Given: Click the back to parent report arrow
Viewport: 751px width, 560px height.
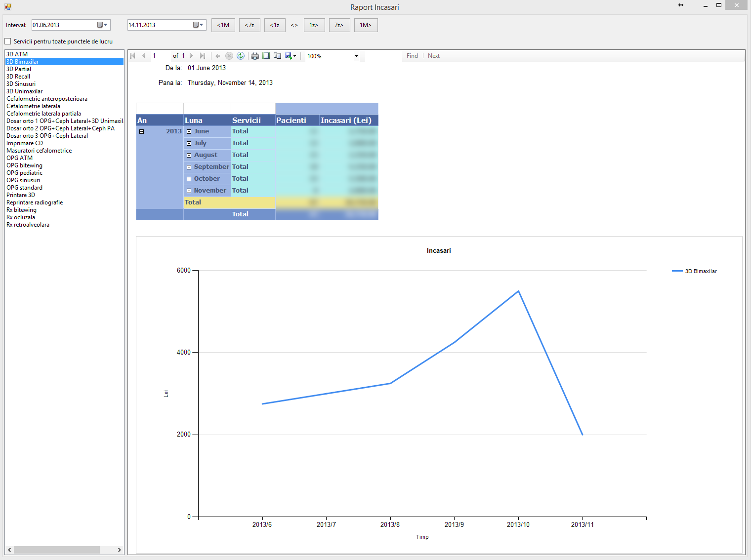Looking at the screenshot, I should tap(218, 56).
